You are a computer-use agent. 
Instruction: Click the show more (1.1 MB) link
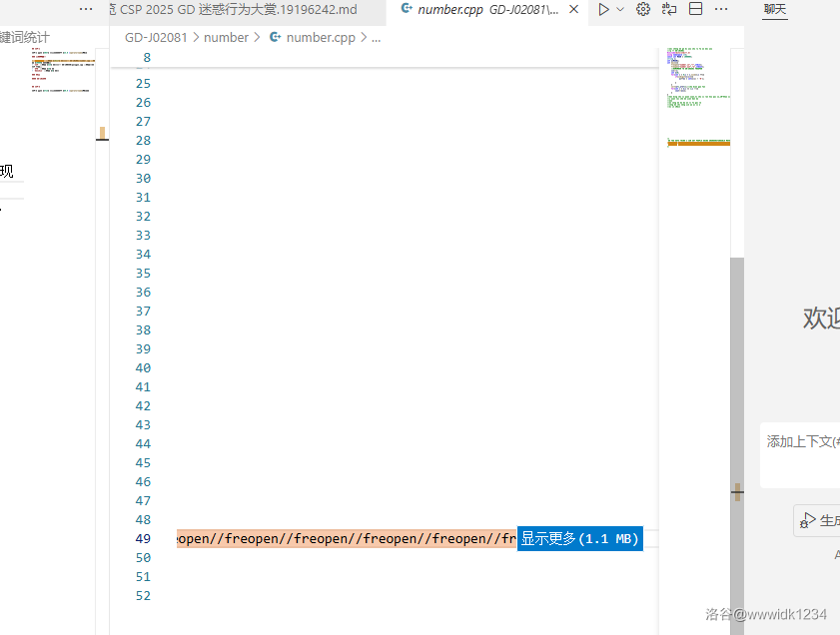tap(579, 539)
